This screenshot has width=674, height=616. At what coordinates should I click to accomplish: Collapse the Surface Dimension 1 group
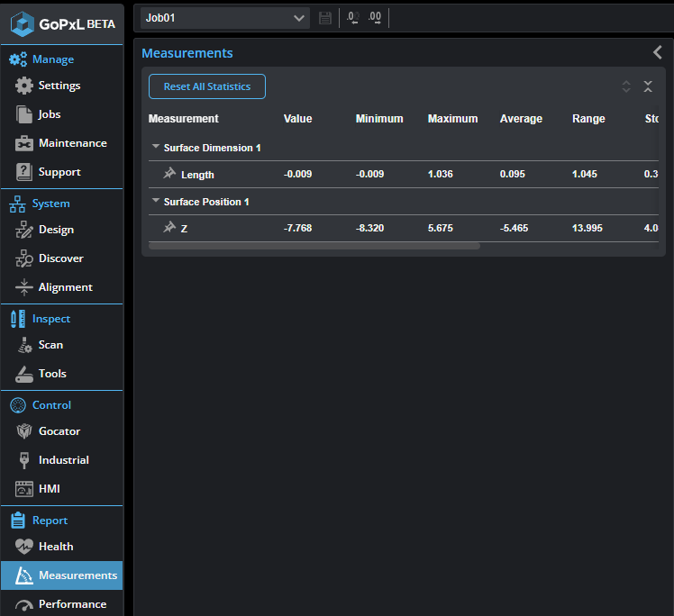click(156, 147)
